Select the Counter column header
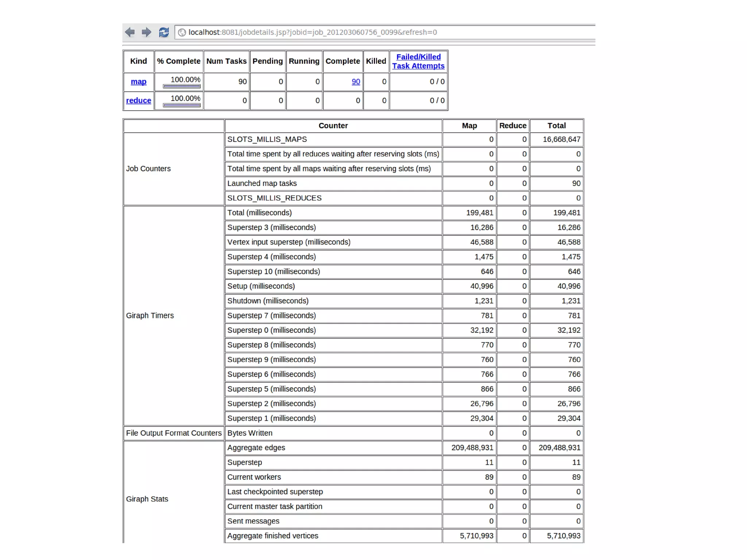747x560 pixels. (333, 126)
